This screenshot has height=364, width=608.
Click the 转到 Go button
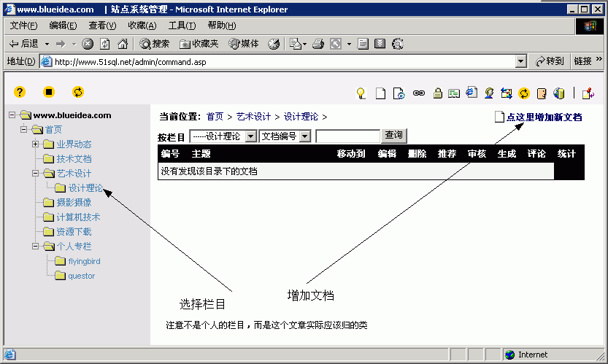tap(550, 61)
